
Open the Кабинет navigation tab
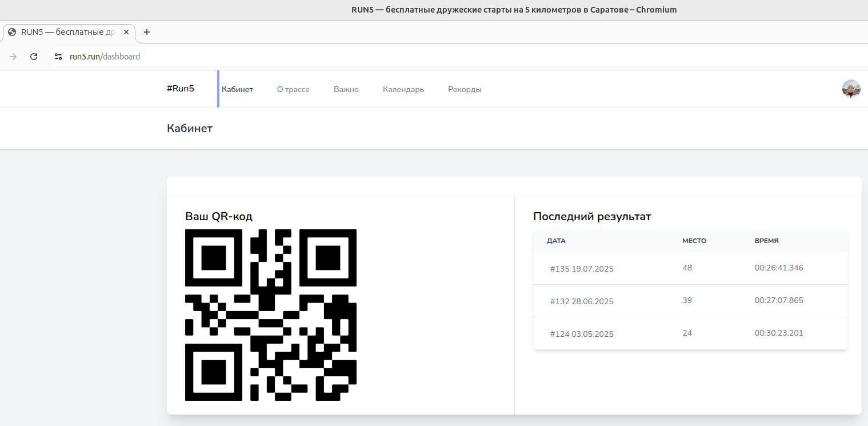(237, 89)
